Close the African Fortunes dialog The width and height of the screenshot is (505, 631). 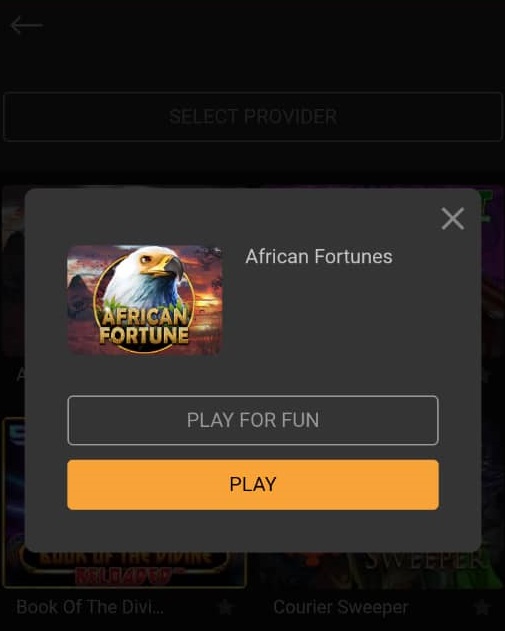(x=453, y=219)
